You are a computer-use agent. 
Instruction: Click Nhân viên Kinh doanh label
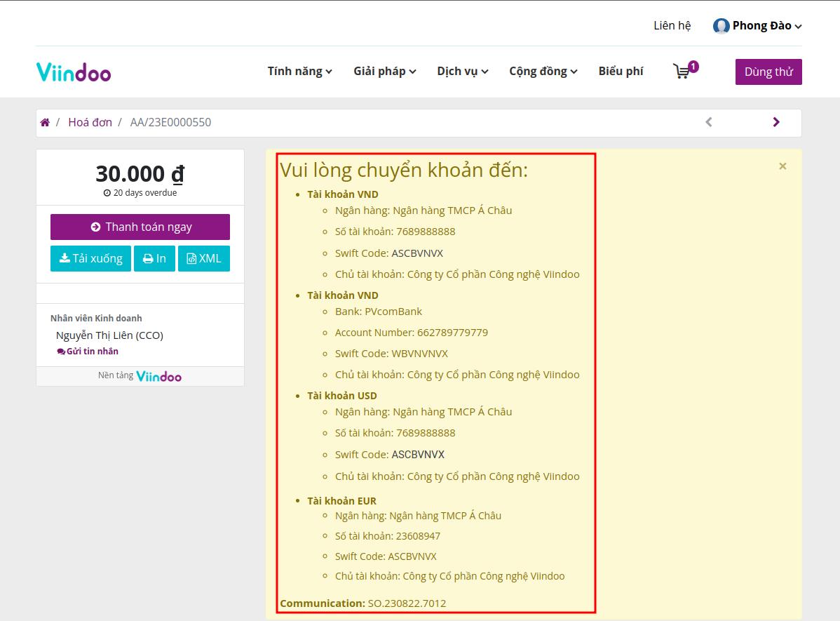click(x=96, y=318)
